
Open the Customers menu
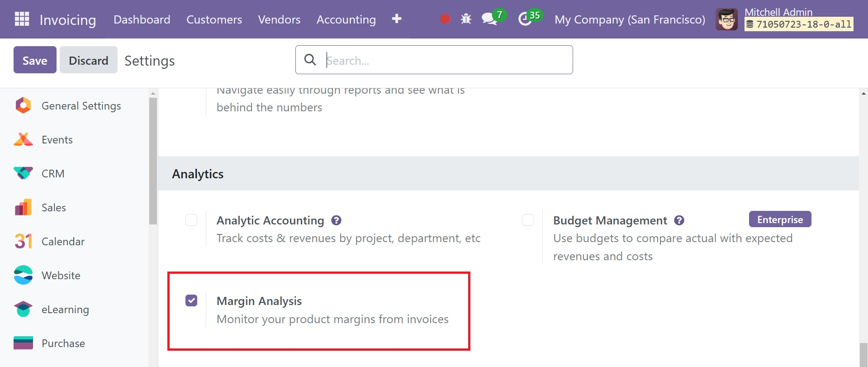click(x=214, y=19)
